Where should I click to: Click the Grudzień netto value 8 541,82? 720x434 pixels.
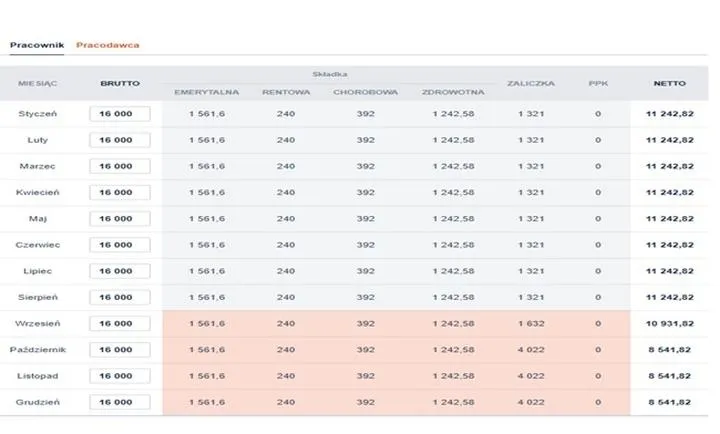click(x=669, y=402)
